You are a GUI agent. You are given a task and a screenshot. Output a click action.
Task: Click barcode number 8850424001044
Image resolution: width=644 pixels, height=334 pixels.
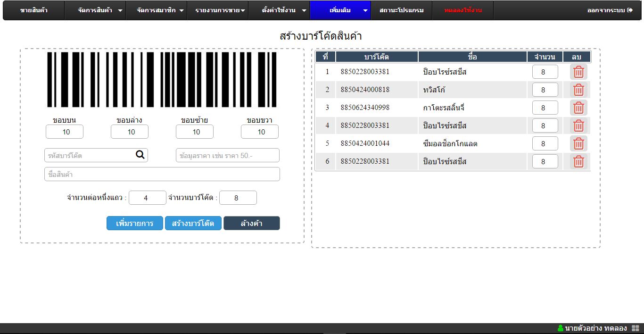point(365,143)
